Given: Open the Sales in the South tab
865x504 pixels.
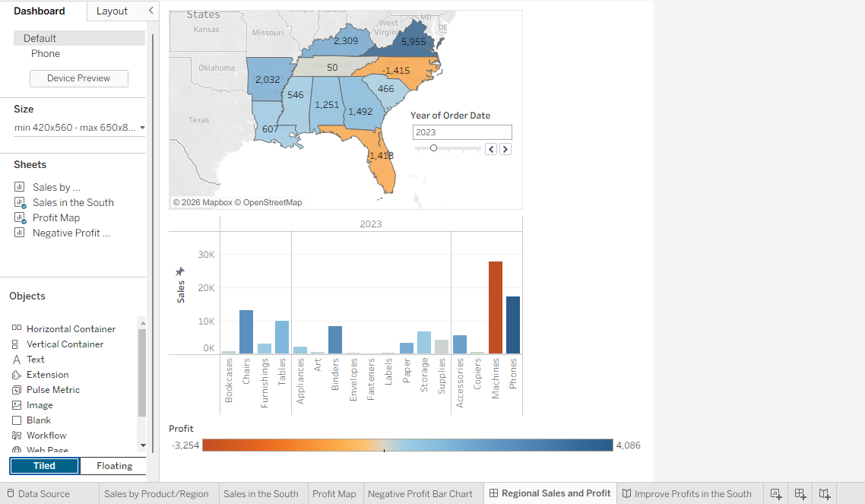Looking at the screenshot, I should (261, 493).
